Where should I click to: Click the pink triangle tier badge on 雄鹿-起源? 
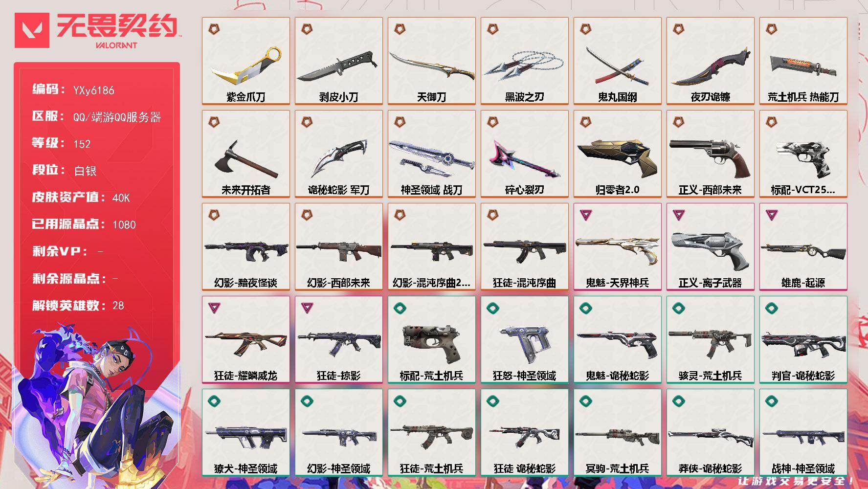pyautogui.click(x=772, y=215)
